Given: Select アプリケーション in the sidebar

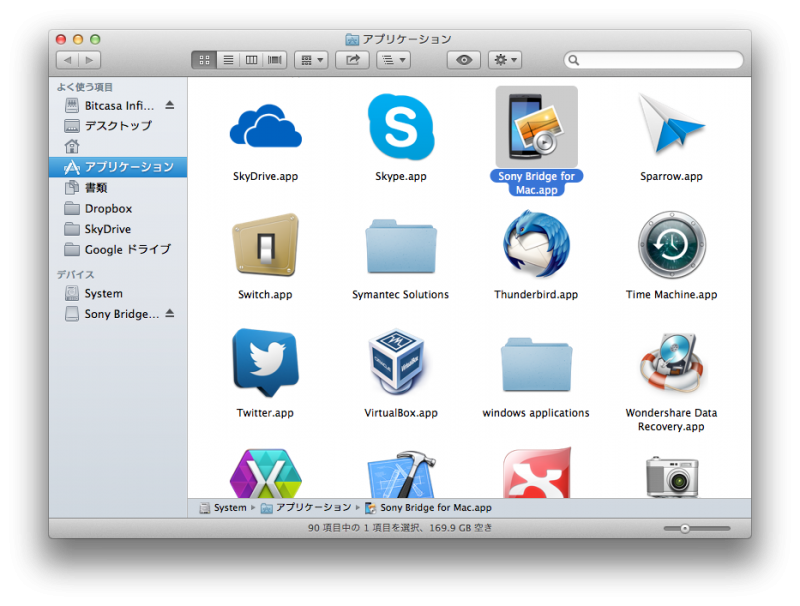Looking at the screenshot, I should click(118, 167).
